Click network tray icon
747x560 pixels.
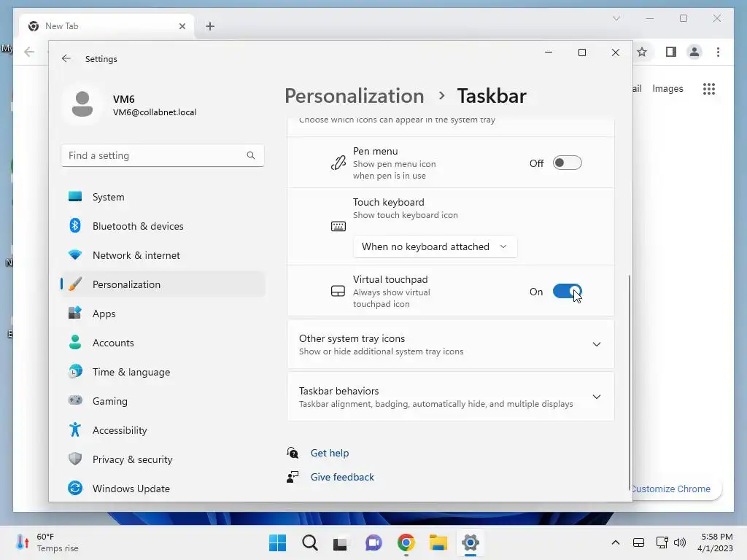[x=662, y=542]
